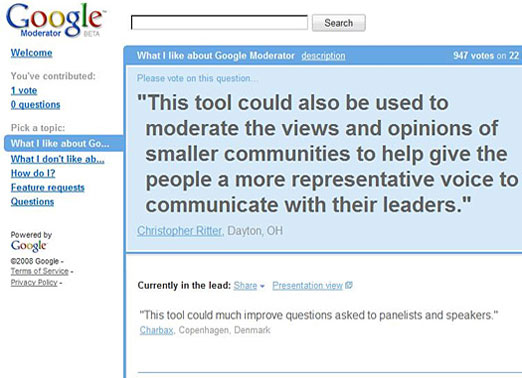Viewport: 522px width, 378px height.
Task: Select the "Feature requests" topic
Action: pos(47,188)
